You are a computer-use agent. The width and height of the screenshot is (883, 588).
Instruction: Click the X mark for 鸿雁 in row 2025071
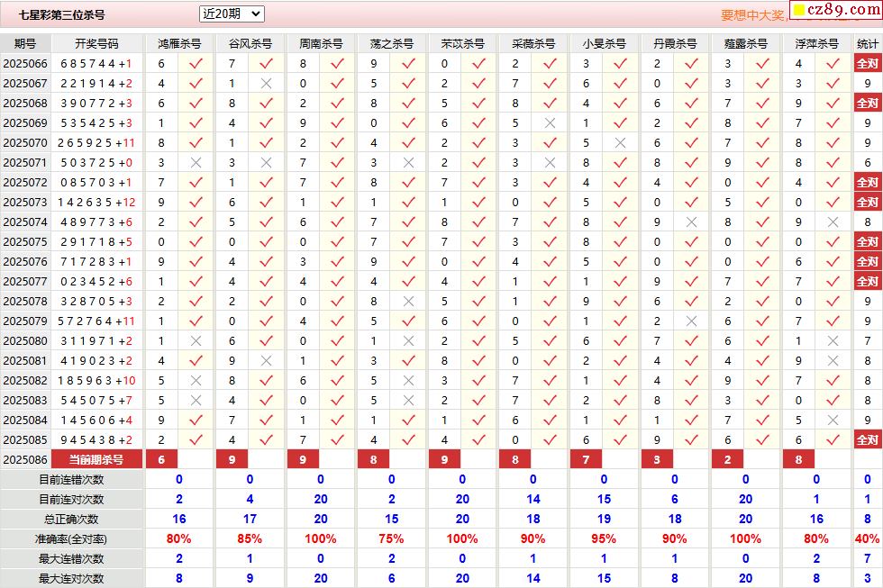[x=196, y=163]
